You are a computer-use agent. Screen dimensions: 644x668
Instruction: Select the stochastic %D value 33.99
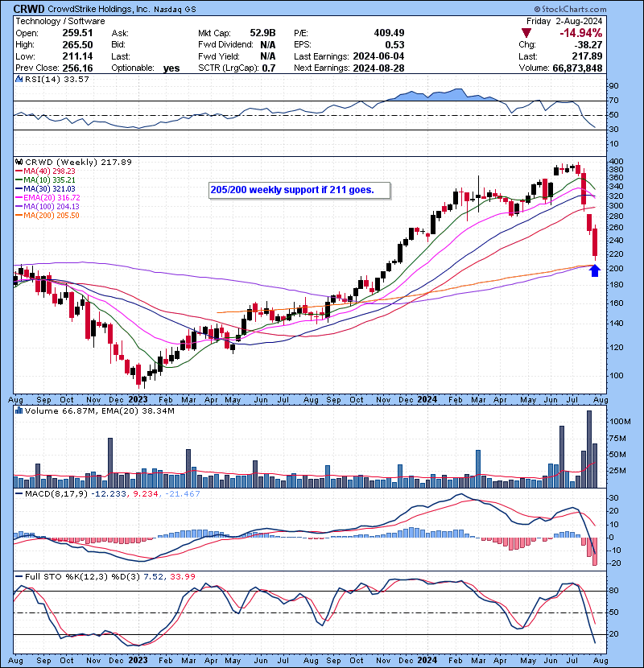pos(183,576)
